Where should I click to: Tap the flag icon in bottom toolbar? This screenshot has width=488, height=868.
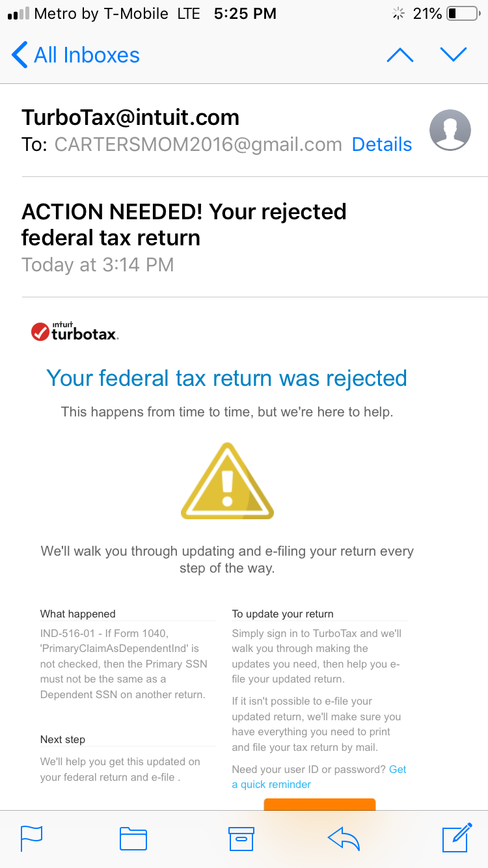pyautogui.click(x=32, y=838)
